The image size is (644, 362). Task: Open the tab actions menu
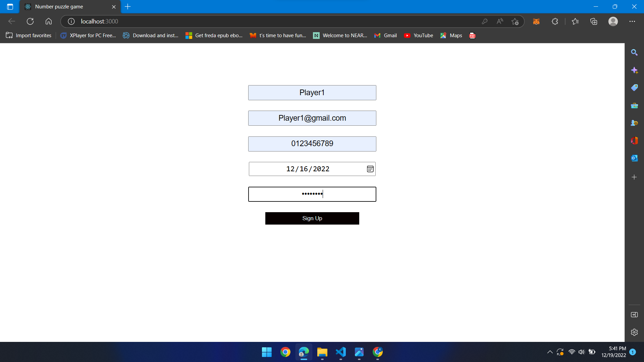10,6
